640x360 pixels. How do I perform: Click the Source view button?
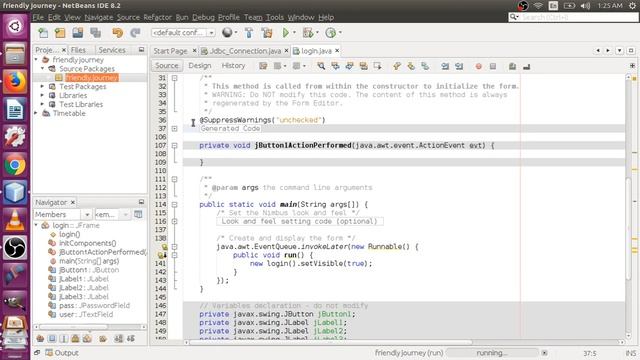click(167, 66)
